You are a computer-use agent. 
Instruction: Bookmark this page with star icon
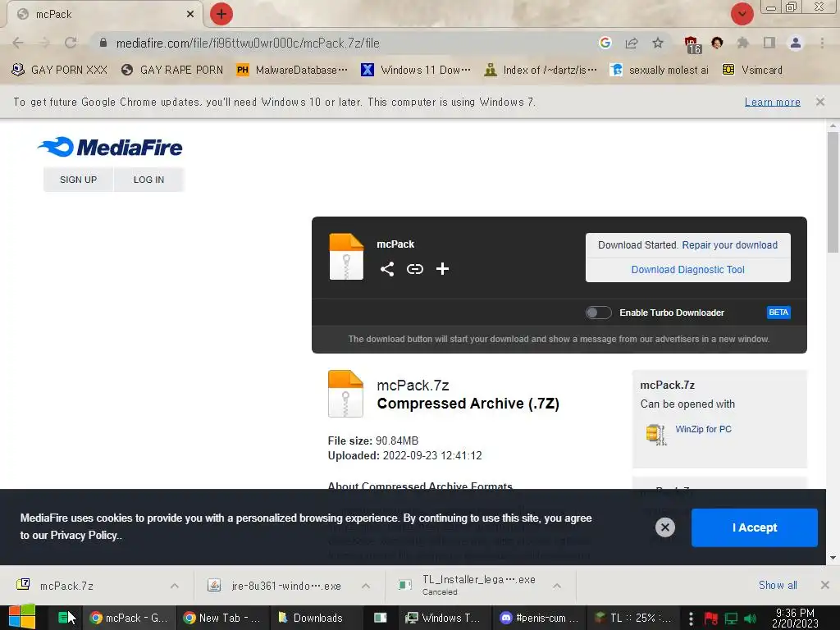point(658,43)
